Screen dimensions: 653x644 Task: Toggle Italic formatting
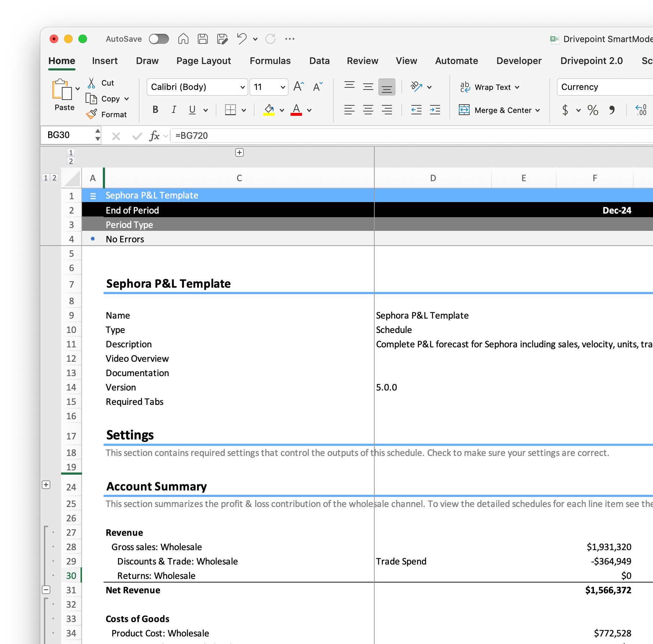pyautogui.click(x=174, y=110)
